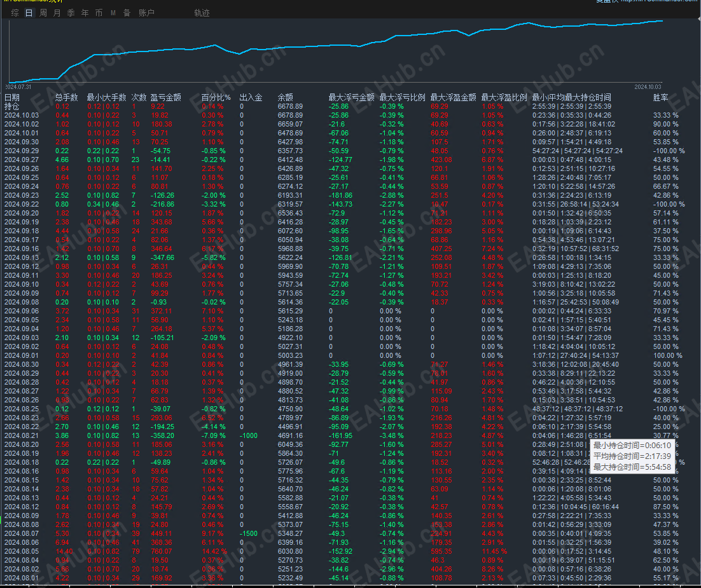Click the 日期 date column header

(x=12, y=97)
